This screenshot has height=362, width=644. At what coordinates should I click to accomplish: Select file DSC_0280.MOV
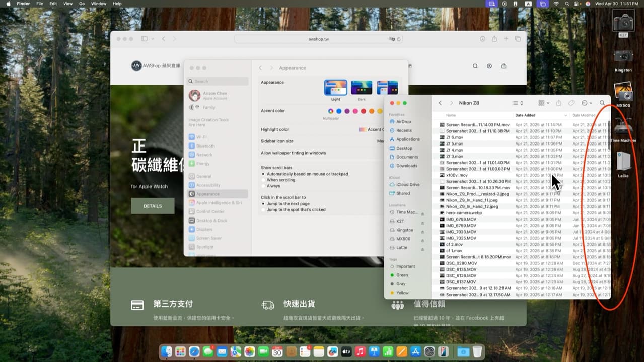[461, 263]
